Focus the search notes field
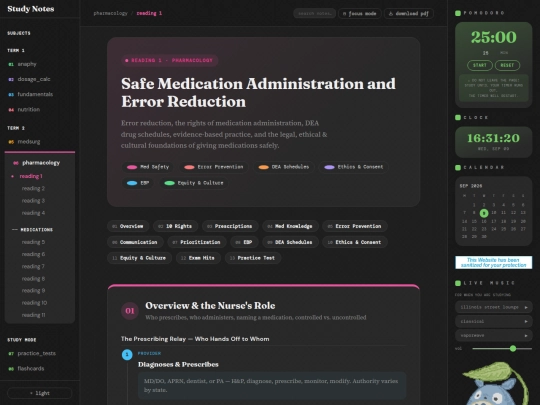The height and width of the screenshot is (405, 540). click(314, 13)
